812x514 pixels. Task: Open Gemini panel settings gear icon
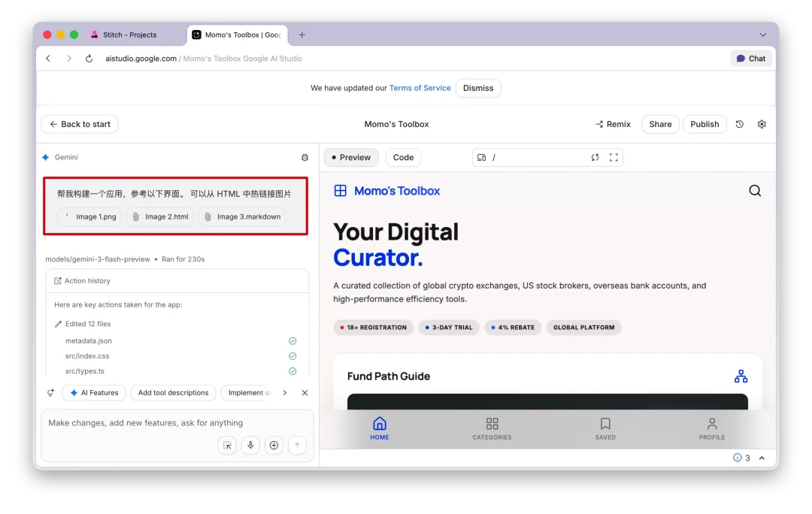coord(304,157)
